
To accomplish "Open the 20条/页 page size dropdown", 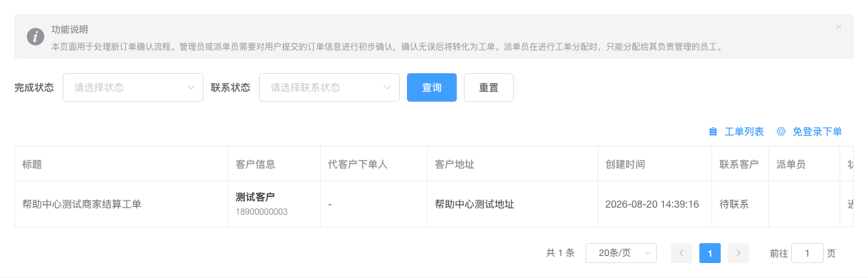I will click(621, 253).
